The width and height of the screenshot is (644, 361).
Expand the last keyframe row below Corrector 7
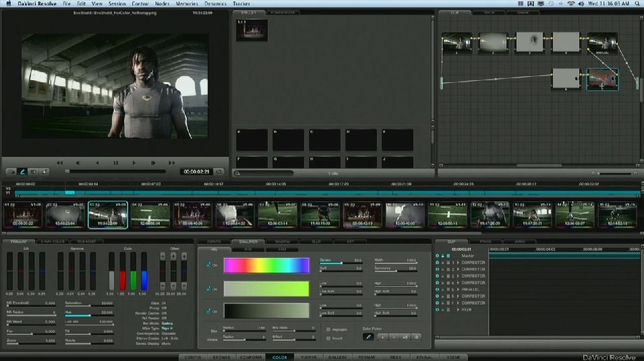tap(458, 310)
